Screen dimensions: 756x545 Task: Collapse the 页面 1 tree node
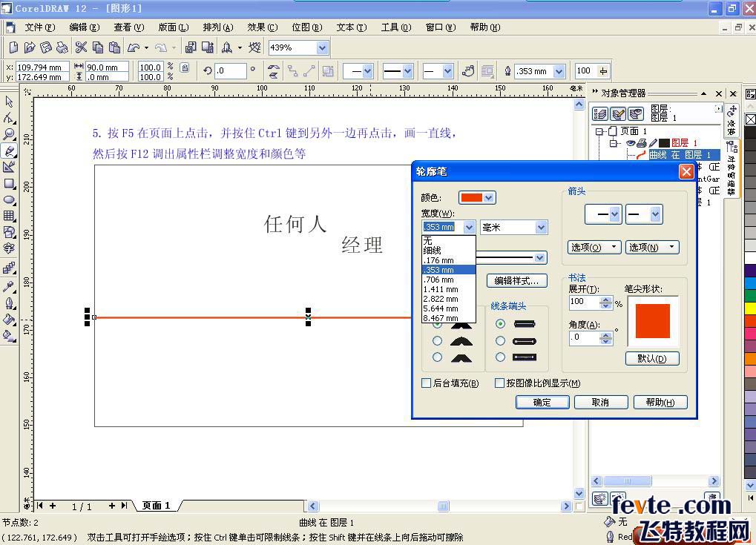(599, 131)
